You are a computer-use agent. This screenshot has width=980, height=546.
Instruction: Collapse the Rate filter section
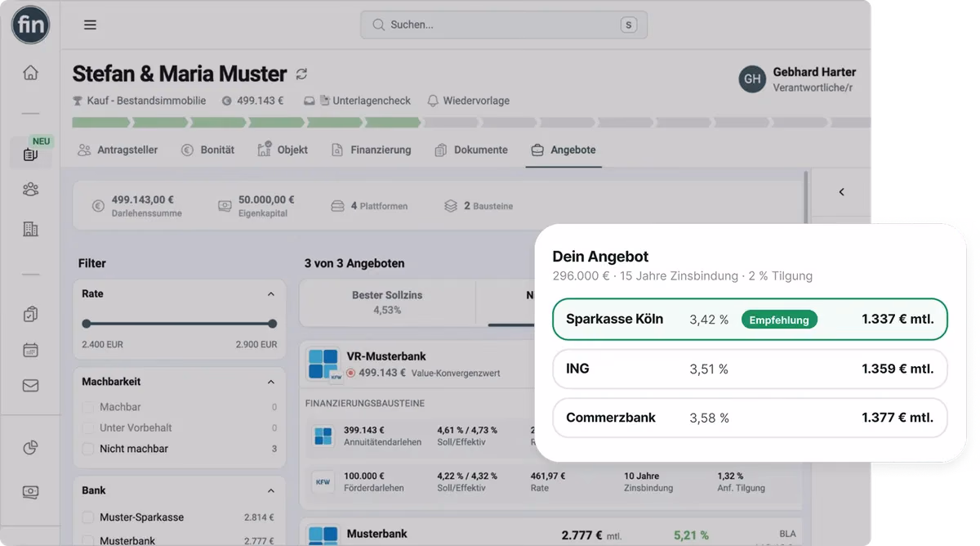271,294
